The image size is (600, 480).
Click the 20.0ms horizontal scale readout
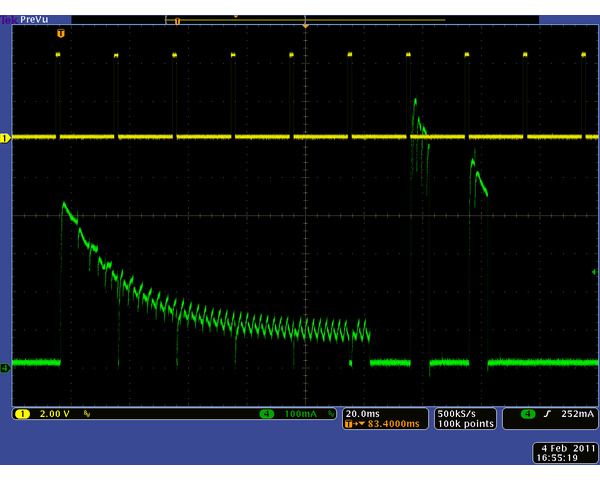tap(362, 414)
